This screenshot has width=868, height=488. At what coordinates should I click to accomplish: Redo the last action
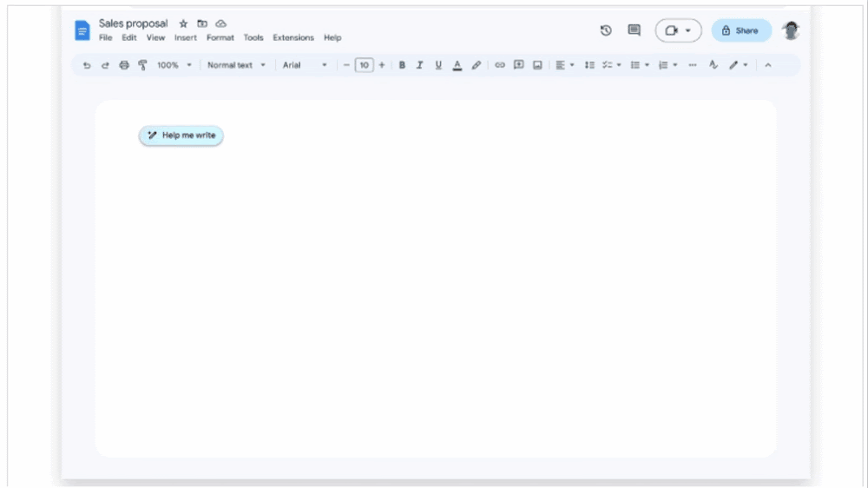tap(105, 65)
